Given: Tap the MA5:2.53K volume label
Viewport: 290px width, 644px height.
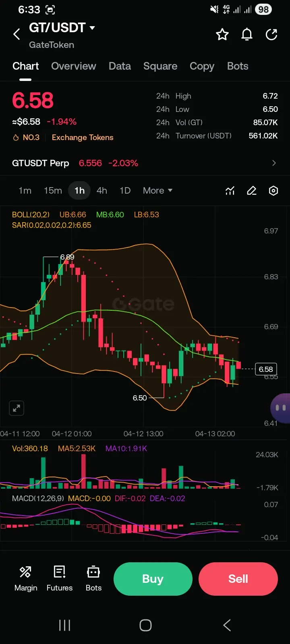Looking at the screenshot, I should pos(77,448).
